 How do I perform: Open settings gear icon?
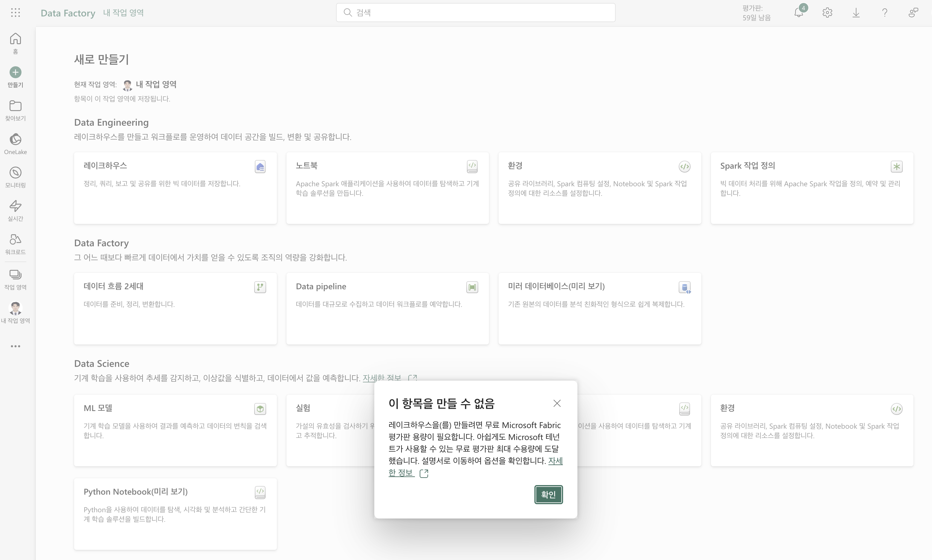[x=827, y=13]
